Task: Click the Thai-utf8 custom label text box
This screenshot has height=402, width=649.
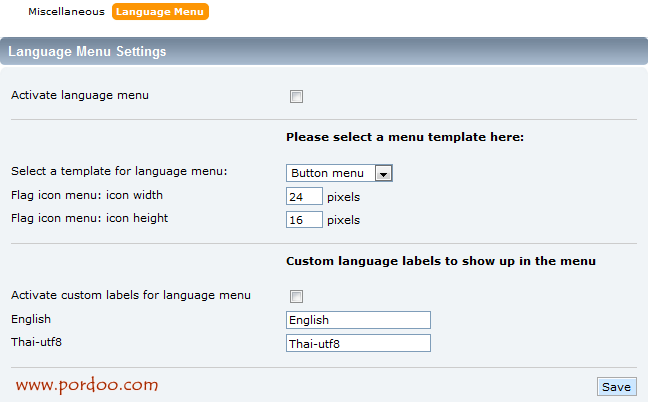Action: (358, 343)
